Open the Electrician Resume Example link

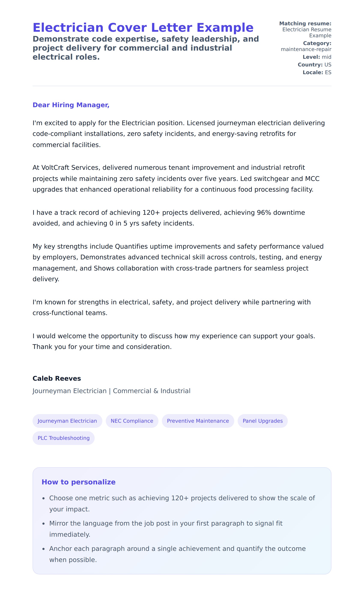pos(307,32)
